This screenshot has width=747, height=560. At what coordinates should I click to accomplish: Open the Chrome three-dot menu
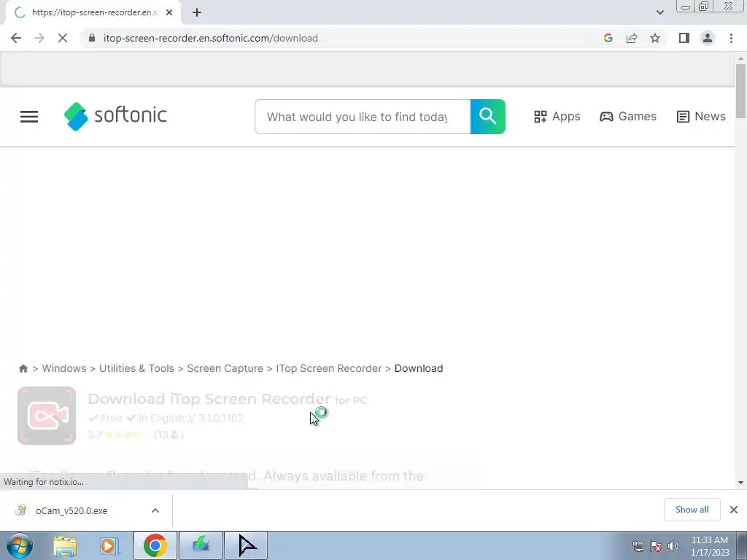click(x=731, y=38)
